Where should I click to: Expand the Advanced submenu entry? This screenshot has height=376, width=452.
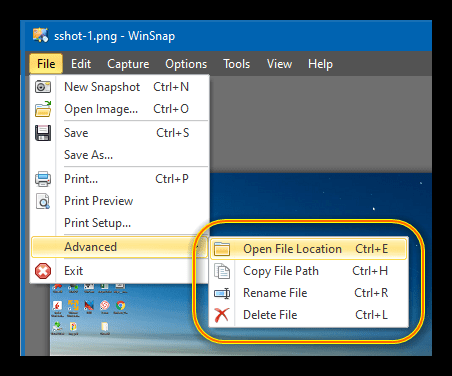(x=120, y=247)
